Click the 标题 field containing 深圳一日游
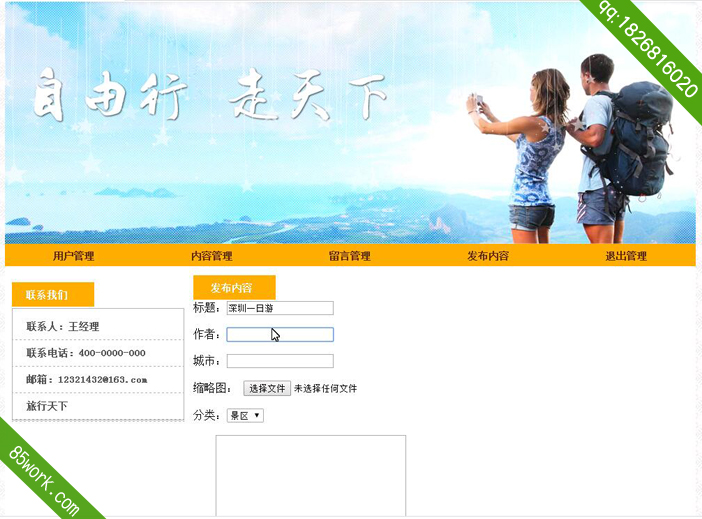702x519 pixels. [280, 308]
